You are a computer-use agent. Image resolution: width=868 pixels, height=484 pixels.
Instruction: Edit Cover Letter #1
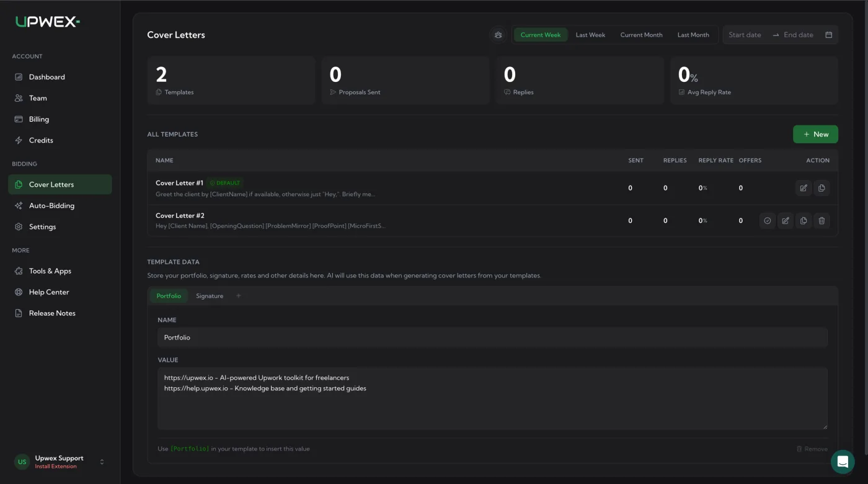point(804,188)
